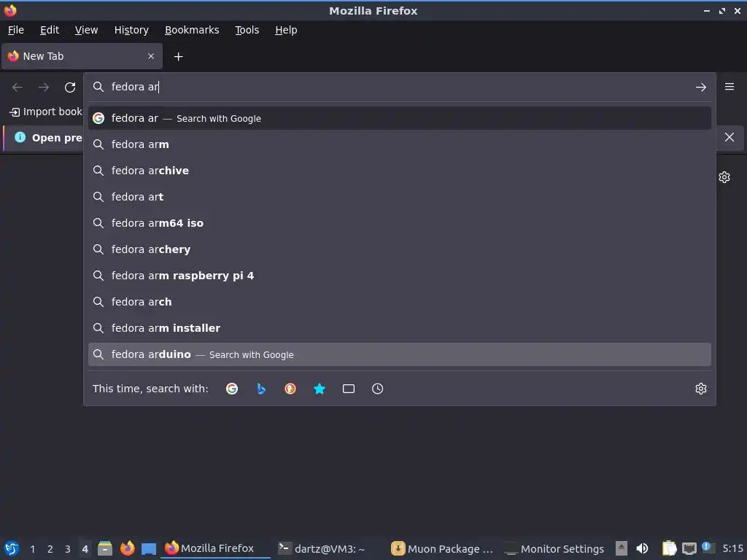Screen dimensions: 747x560
Task: Switch to Monitor Settings taskbar entry
Action: [x=554, y=548]
